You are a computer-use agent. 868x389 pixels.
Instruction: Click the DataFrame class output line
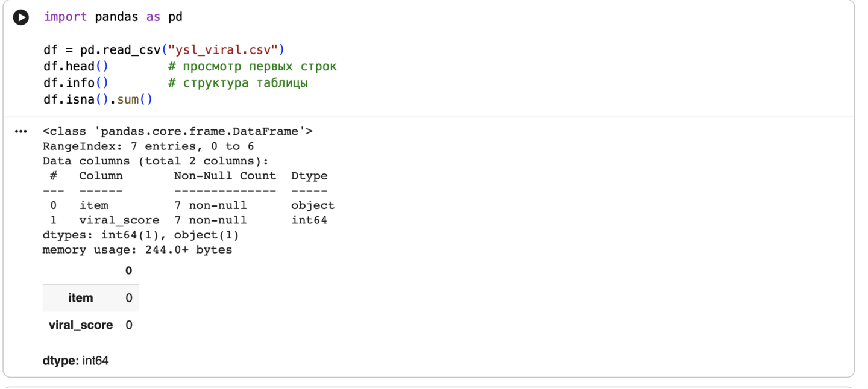pos(177,131)
